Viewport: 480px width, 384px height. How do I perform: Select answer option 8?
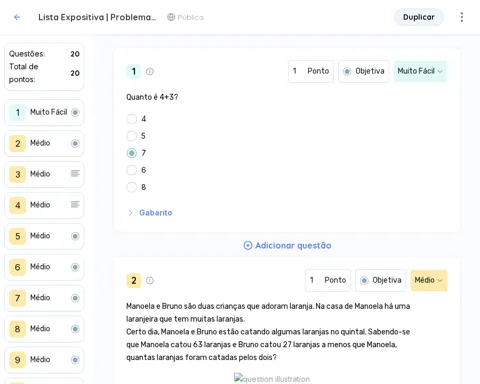[132, 187]
